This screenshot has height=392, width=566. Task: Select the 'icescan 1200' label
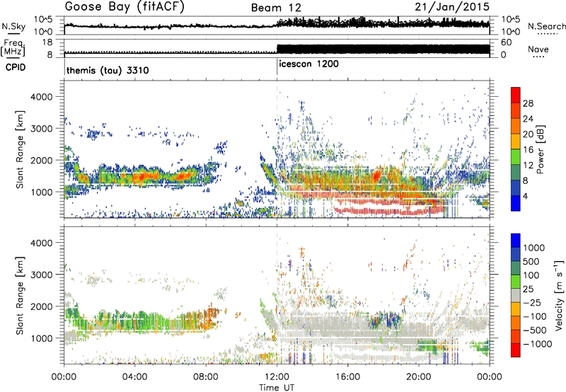click(x=308, y=64)
